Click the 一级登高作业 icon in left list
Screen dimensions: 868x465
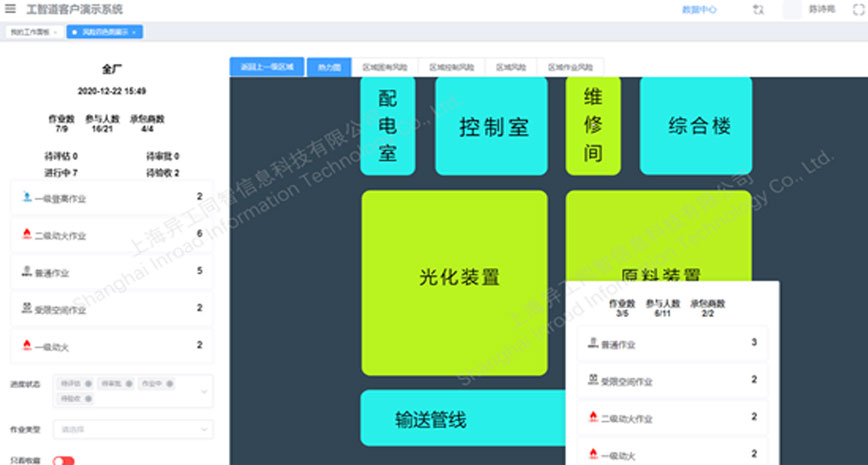pyautogui.click(x=26, y=197)
